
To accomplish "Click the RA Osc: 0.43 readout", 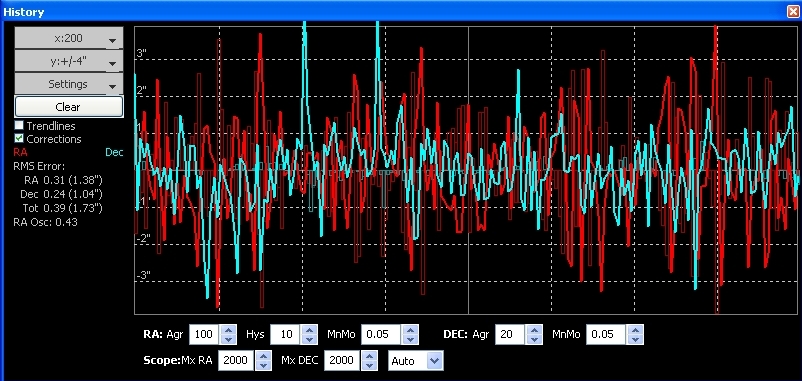I will (x=46, y=222).
